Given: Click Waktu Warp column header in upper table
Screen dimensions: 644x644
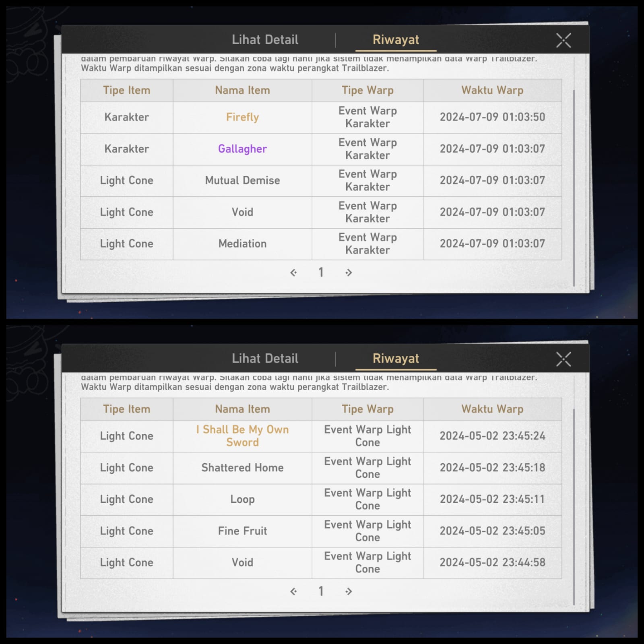Looking at the screenshot, I should (492, 90).
